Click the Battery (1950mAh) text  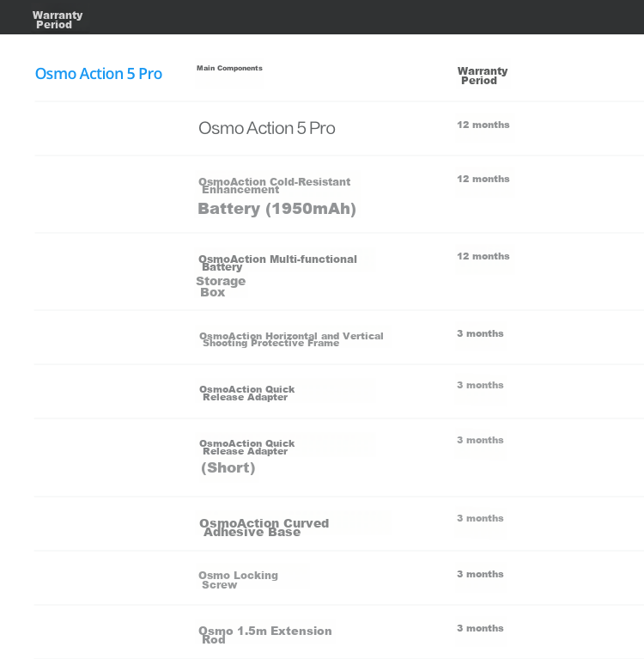point(276,209)
